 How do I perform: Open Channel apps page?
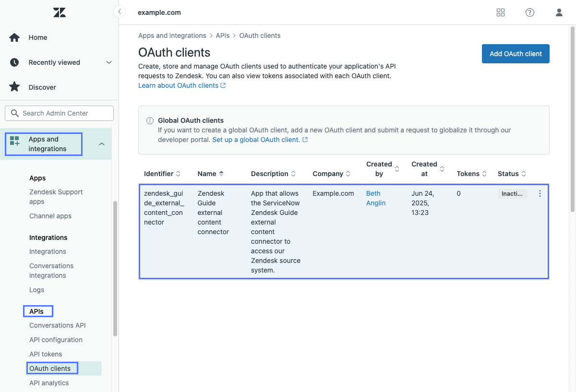[50, 216]
